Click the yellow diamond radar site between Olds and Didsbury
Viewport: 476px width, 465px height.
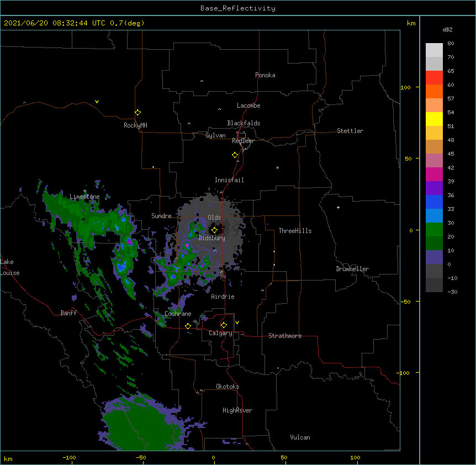tap(214, 230)
